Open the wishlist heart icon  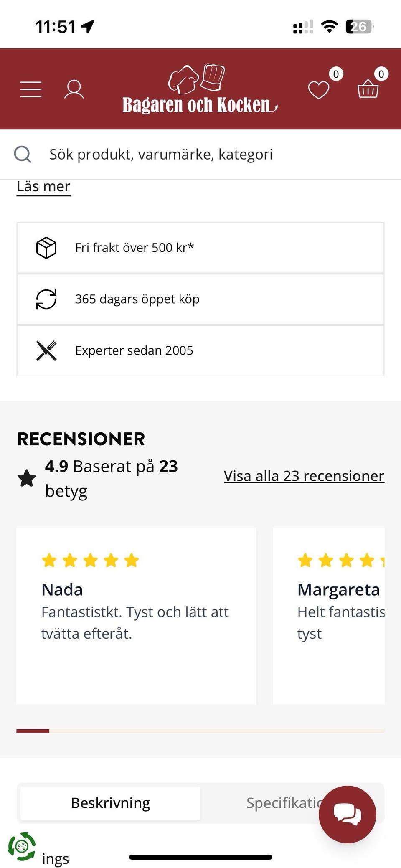coord(319,89)
